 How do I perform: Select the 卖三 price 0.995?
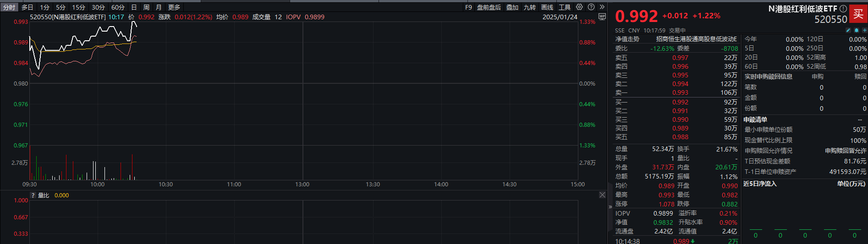click(x=680, y=75)
